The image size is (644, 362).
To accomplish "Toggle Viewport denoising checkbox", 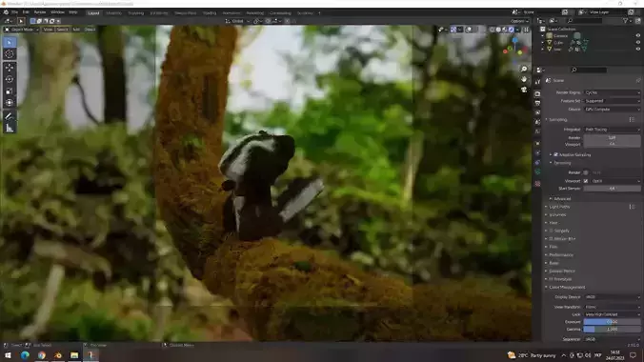I will (586, 181).
